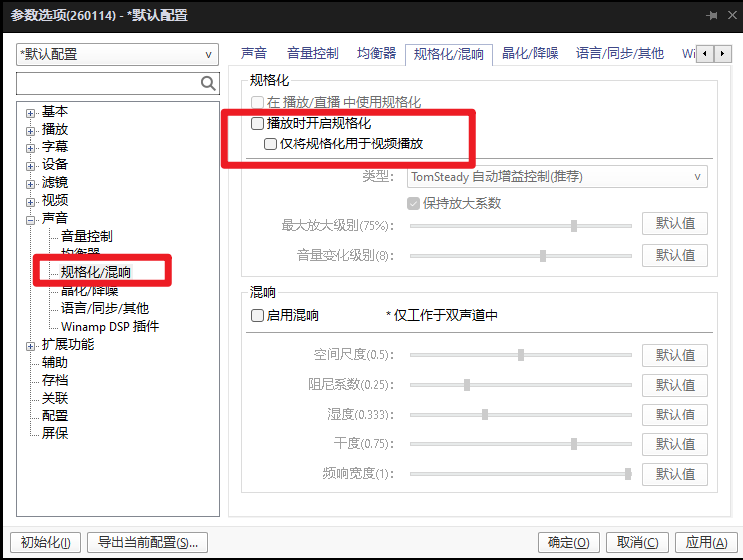The height and width of the screenshot is (560, 743).
Task: Select 屏保 in the settings tree
Action: 55,434
